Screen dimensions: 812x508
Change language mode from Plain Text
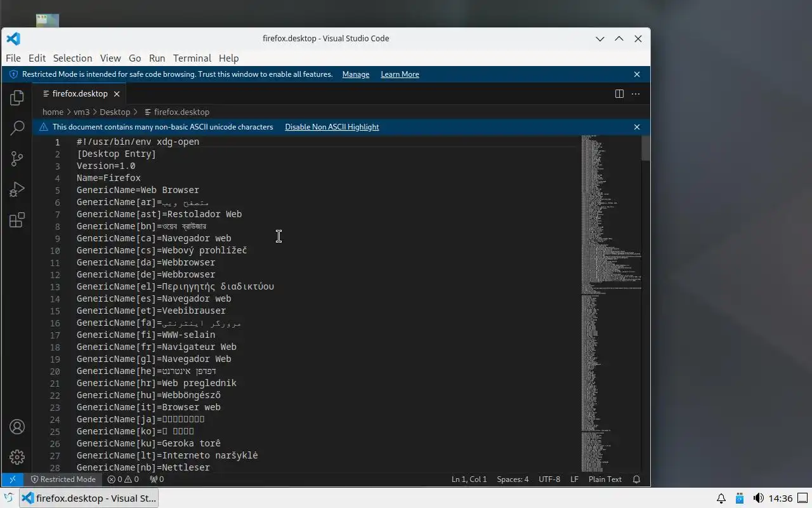[605, 479]
